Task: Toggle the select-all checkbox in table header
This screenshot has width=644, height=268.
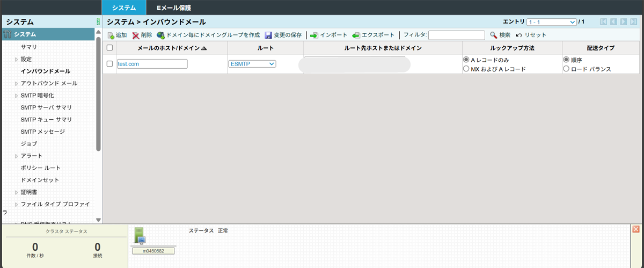Action: tap(110, 48)
